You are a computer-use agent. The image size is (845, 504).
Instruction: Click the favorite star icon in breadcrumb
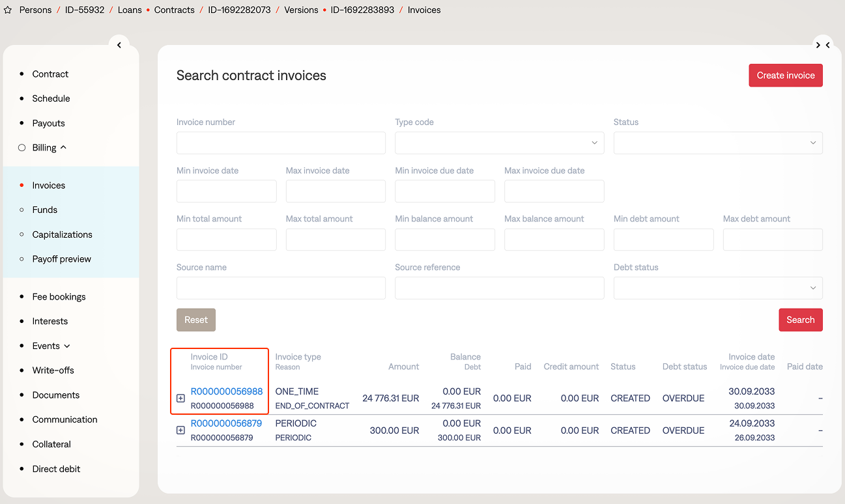[x=8, y=10]
